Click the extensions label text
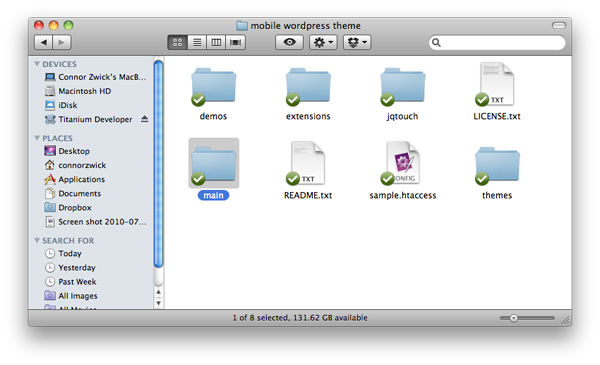The width and height of the screenshot is (600, 365). coord(308,116)
